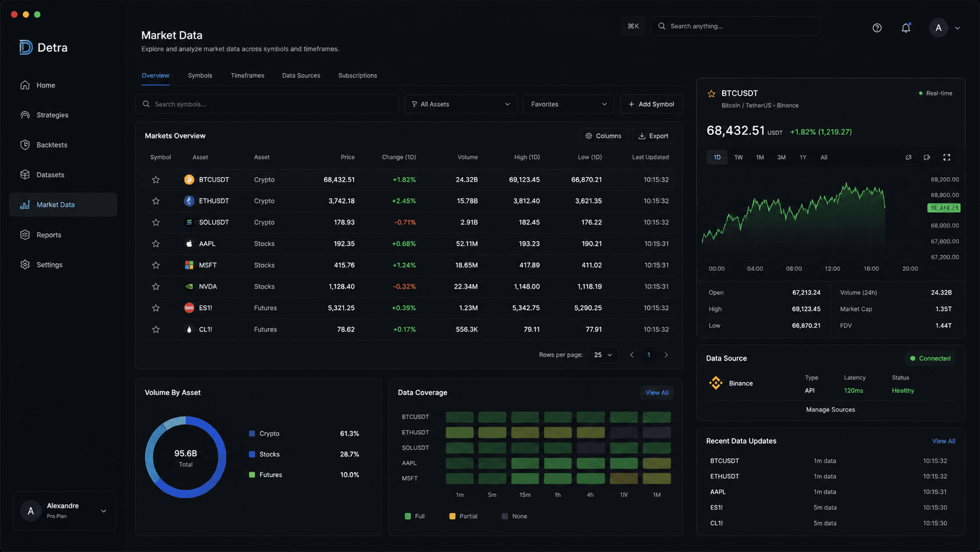This screenshot has height=552, width=980.
Task: Select the 1W chart range
Action: pyautogui.click(x=739, y=157)
